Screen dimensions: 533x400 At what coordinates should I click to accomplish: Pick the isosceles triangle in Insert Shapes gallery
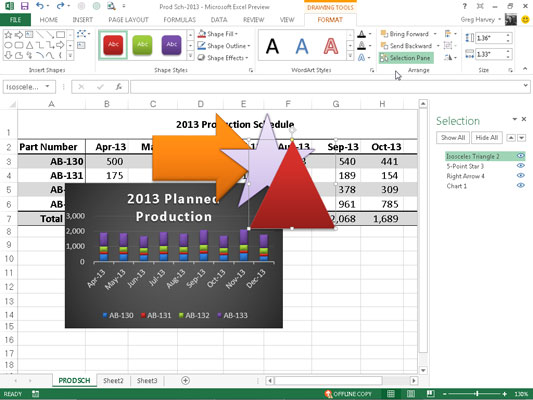(30, 45)
